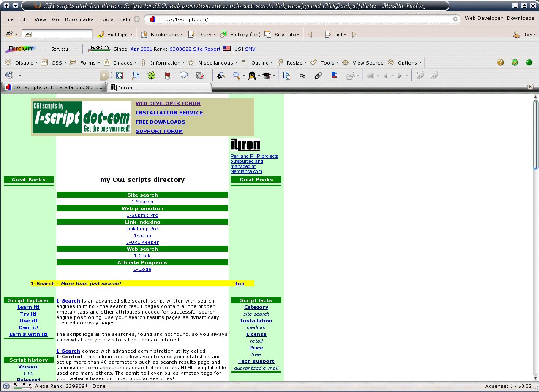
Task: Open the Go menu
Action: point(55,19)
